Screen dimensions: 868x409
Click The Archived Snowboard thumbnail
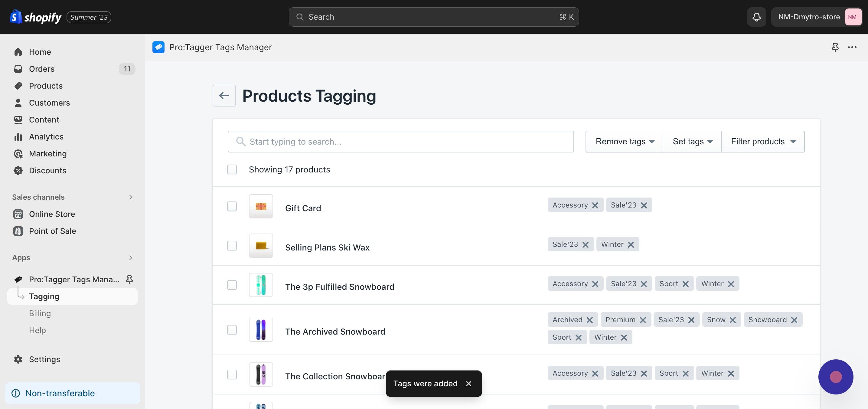coord(261,330)
